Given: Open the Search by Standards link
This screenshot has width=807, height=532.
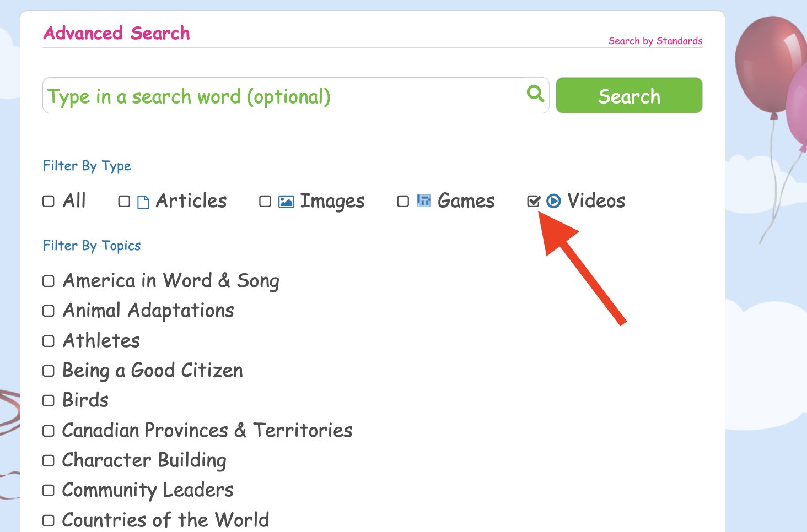Looking at the screenshot, I should click(655, 41).
